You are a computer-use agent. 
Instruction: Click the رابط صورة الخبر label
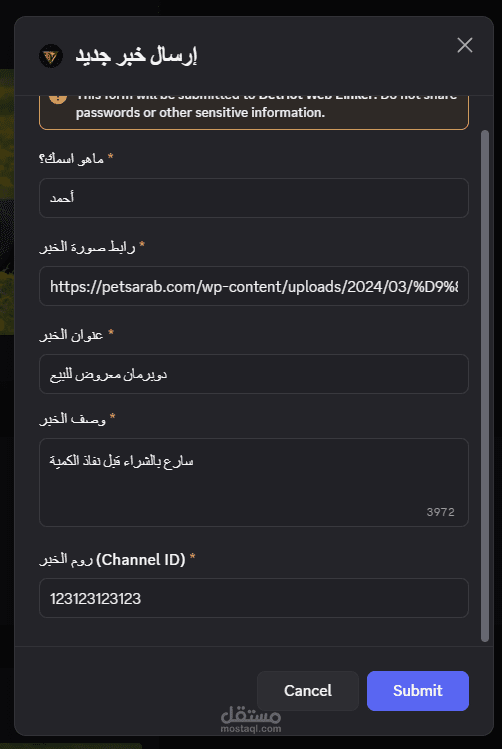click(x=92, y=247)
